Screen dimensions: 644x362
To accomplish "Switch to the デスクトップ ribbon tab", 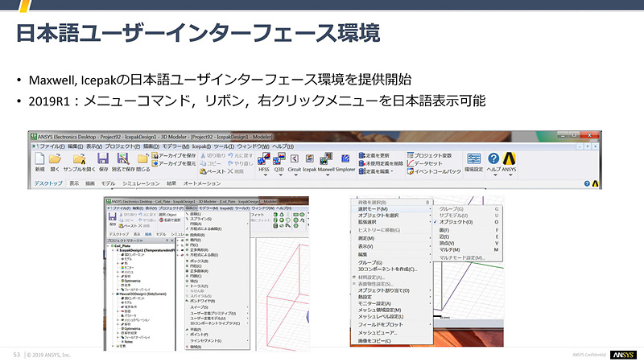I will pyautogui.click(x=48, y=183).
